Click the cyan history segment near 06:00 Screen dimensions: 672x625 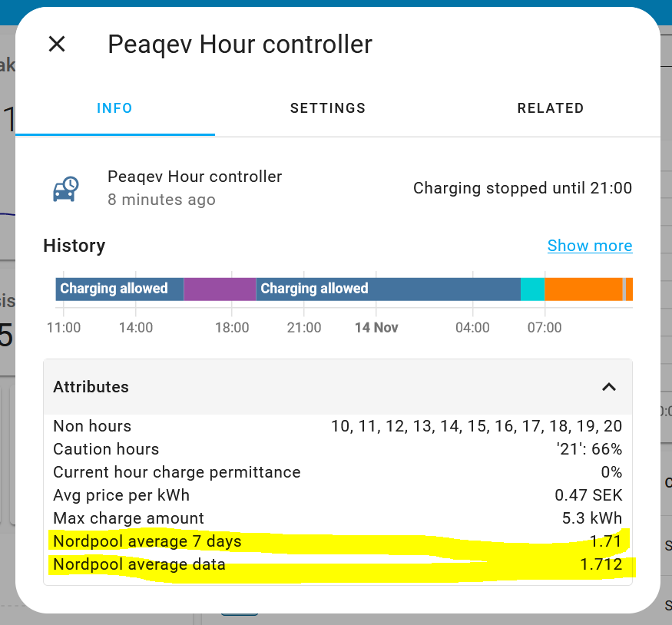click(533, 289)
